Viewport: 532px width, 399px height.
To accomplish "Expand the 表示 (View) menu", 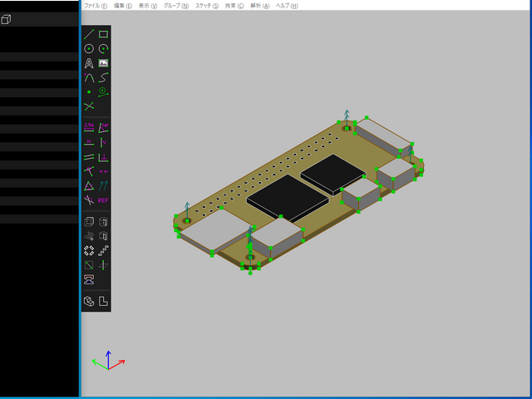I will tap(148, 5).
